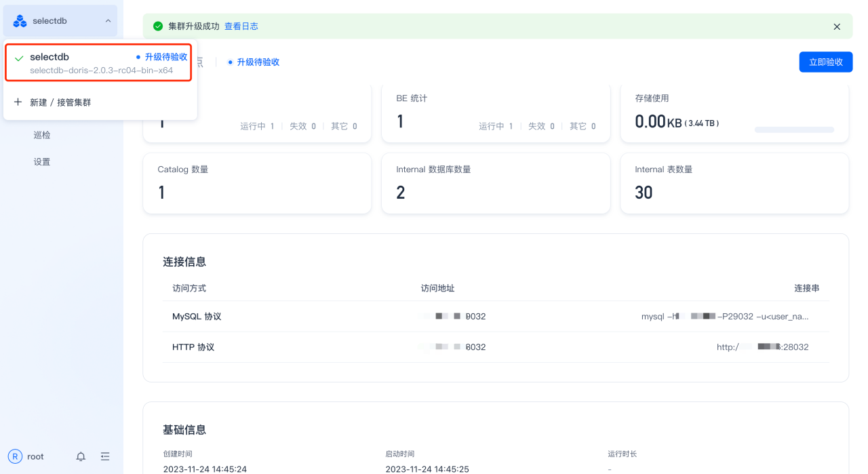Screen dimensions: 868x474
Task: Click the 运行时长 label
Action: [x=623, y=454]
